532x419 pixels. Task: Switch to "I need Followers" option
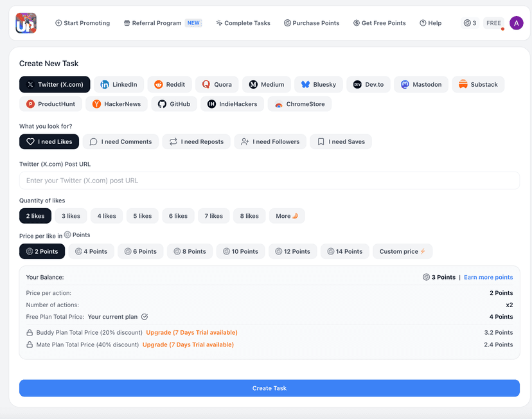[x=270, y=141]
